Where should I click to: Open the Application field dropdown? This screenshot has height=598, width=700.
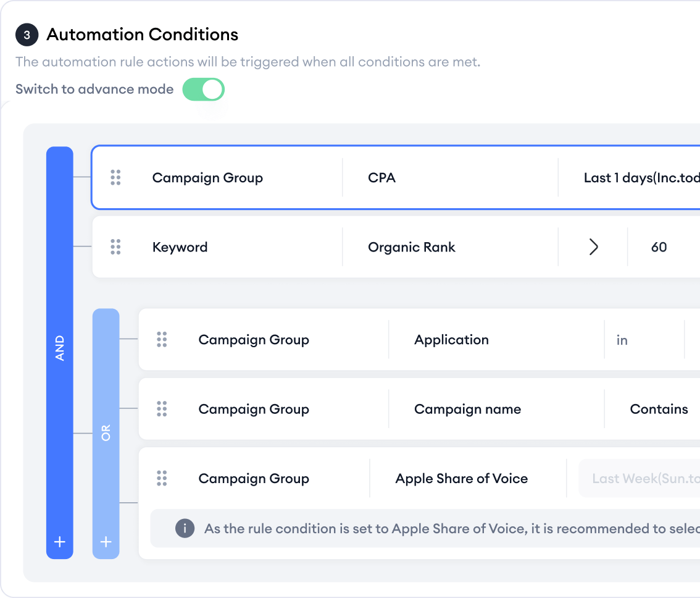tap(495, 340)
